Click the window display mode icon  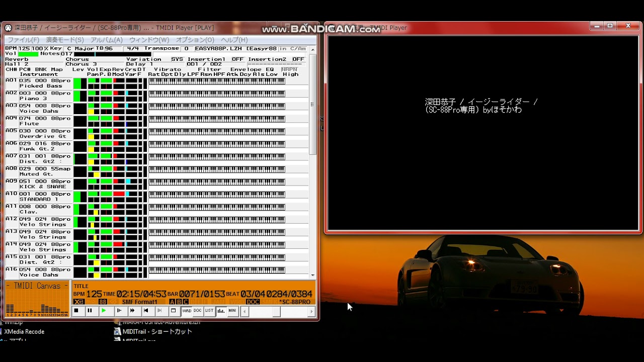click(173, 311)
